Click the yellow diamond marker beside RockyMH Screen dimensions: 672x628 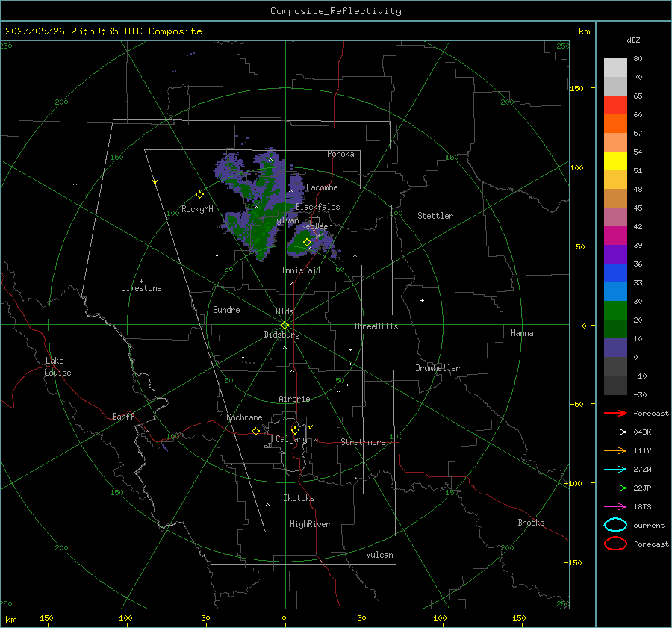tap(199, 195)
